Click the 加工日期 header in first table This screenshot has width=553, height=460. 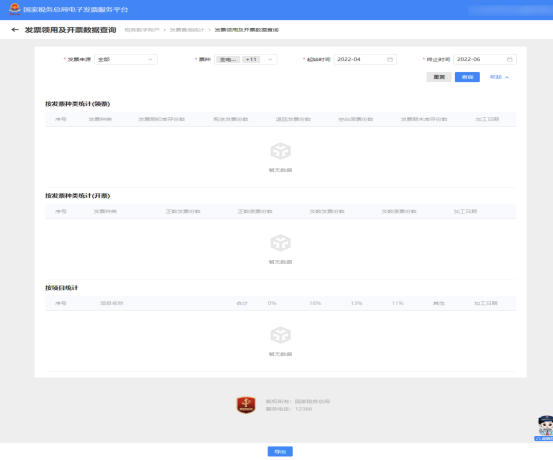point(487,119)
